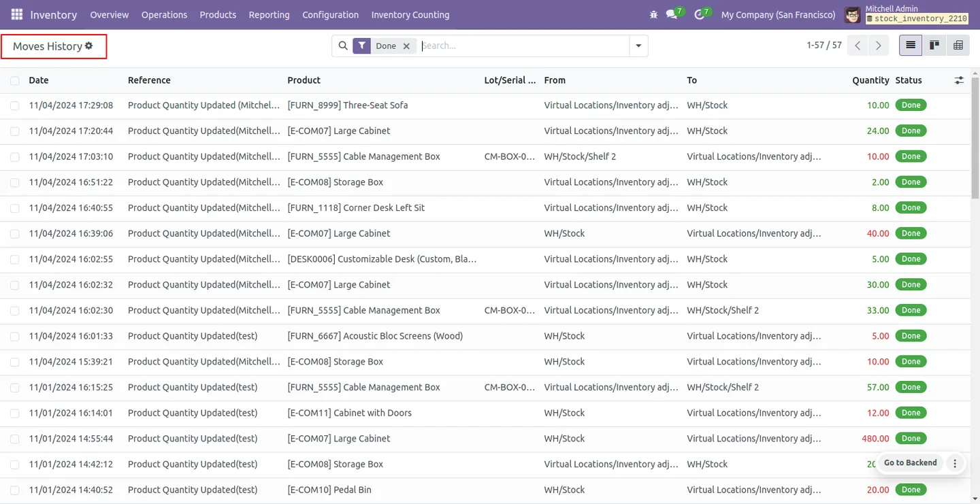Image resolution: width=980 pixels, height=504 pixels.
Task: Click the 1-57 / 57 pager counter
Action: pyautogui.click(x=824, y=46)
